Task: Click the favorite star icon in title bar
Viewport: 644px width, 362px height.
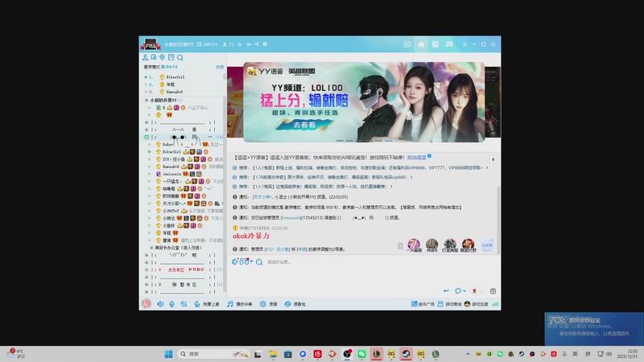Action: click(x=240, y=44)
